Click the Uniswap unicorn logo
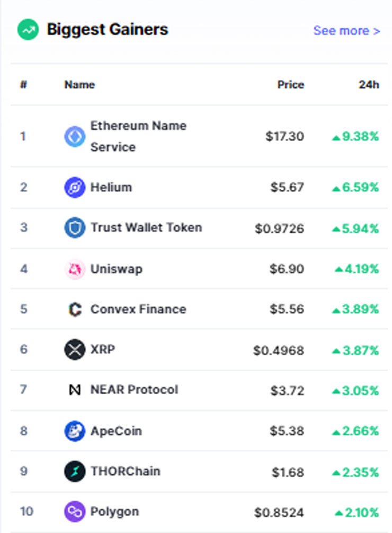Screen dimensions: 392x533 coord(75,269)
